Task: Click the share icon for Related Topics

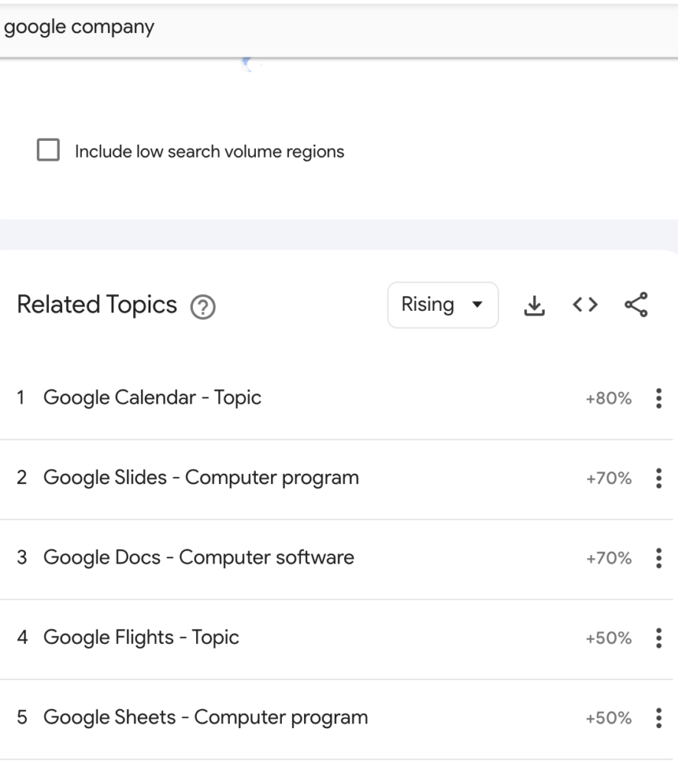Action: click(636, 305)
